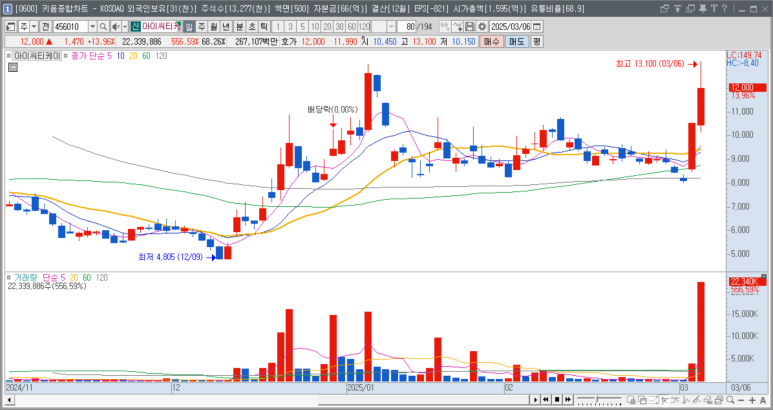Select the 30 interval button

[340, 27]
